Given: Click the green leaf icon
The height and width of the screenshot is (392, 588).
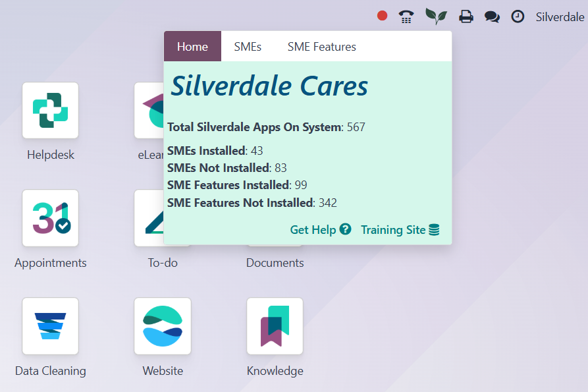Looking at the screenshot, I should point(437,16).
